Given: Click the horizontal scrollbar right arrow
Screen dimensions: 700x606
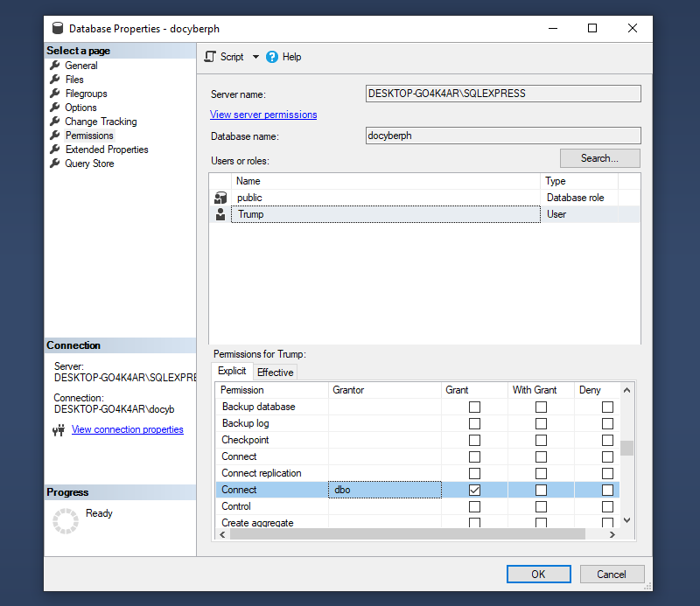Looking at the screenshot, I should [612, 533].
